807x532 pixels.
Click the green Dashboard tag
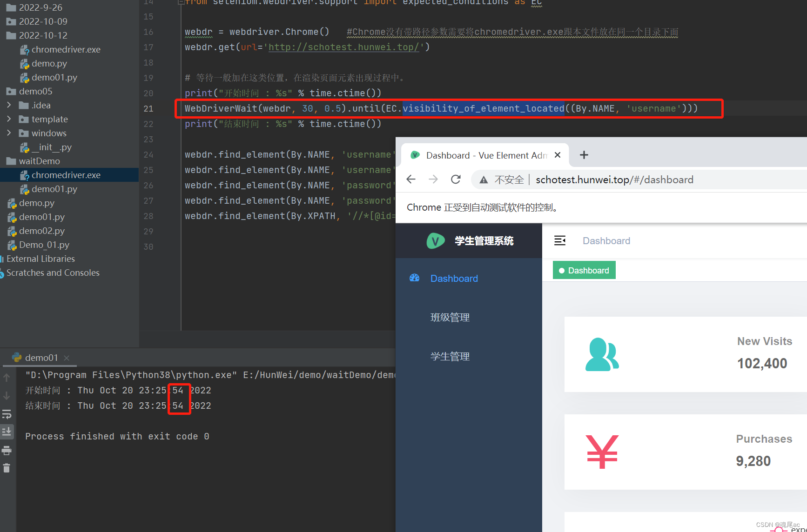584,270
